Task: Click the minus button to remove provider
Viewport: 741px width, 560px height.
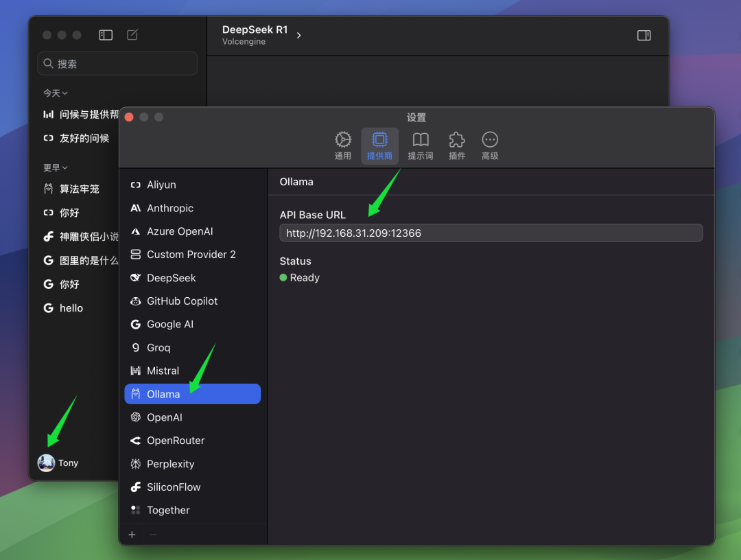Action: (153, 535)
